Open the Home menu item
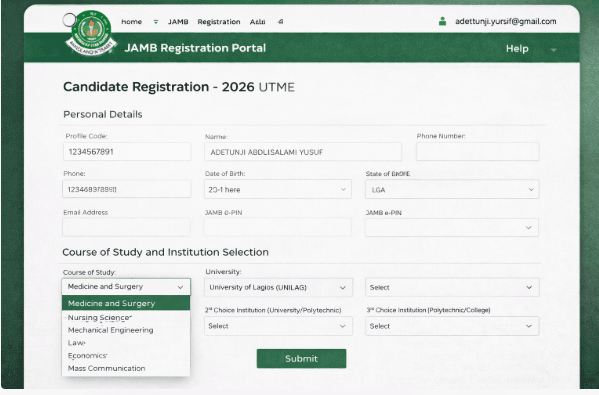 coord(131,22)
